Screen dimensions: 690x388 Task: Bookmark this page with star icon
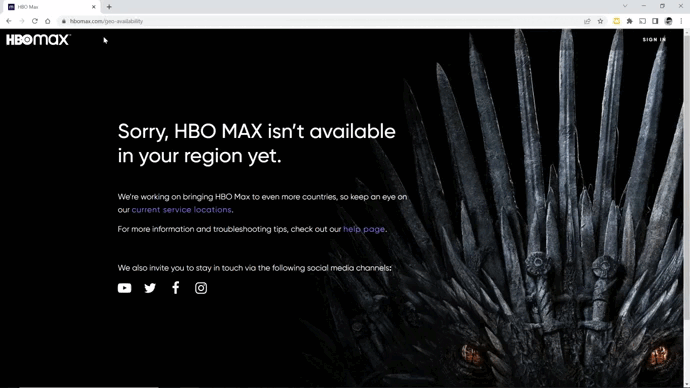(600, 21)
